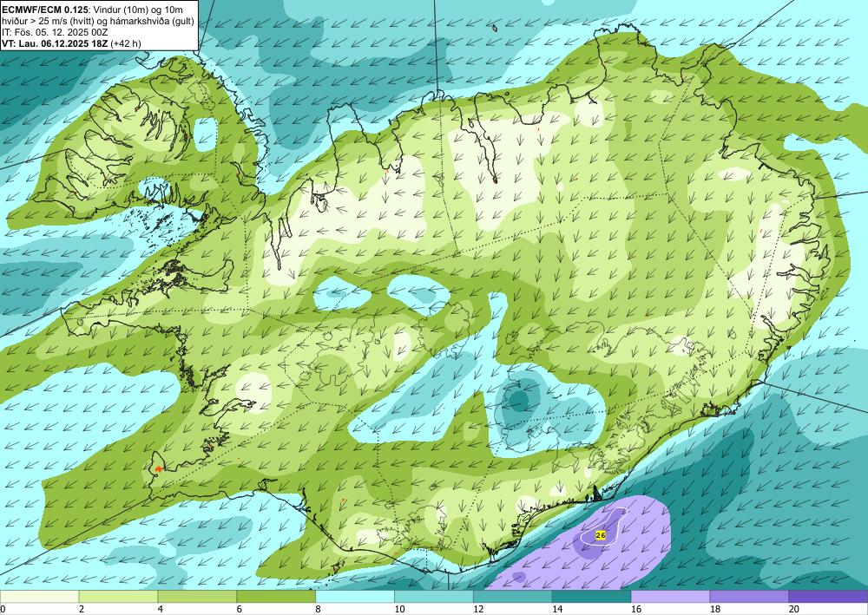Viewport: 868px width, 615px height.
Task: Click the '0' scale label
Action: [x=3, y=609]
